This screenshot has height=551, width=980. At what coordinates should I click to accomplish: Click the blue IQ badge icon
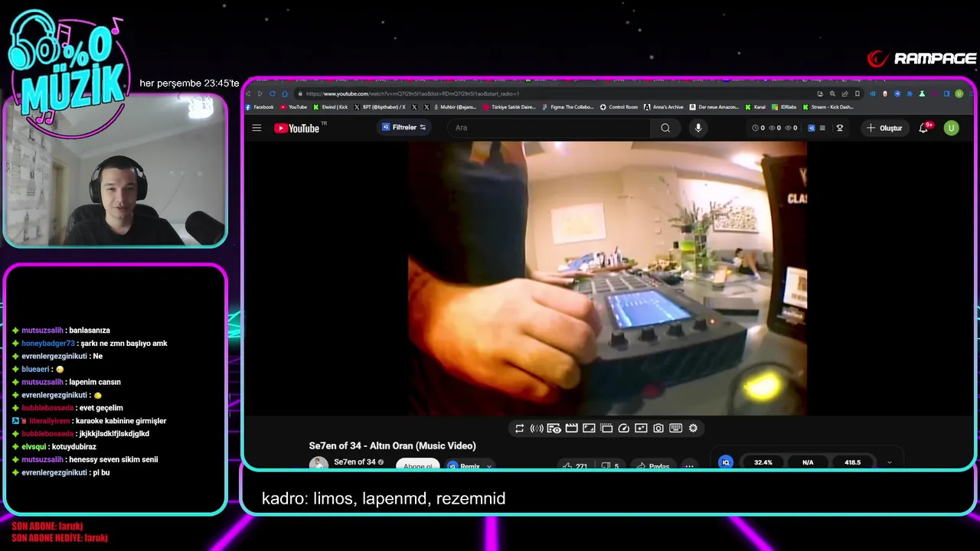click(x=726, y=462)
